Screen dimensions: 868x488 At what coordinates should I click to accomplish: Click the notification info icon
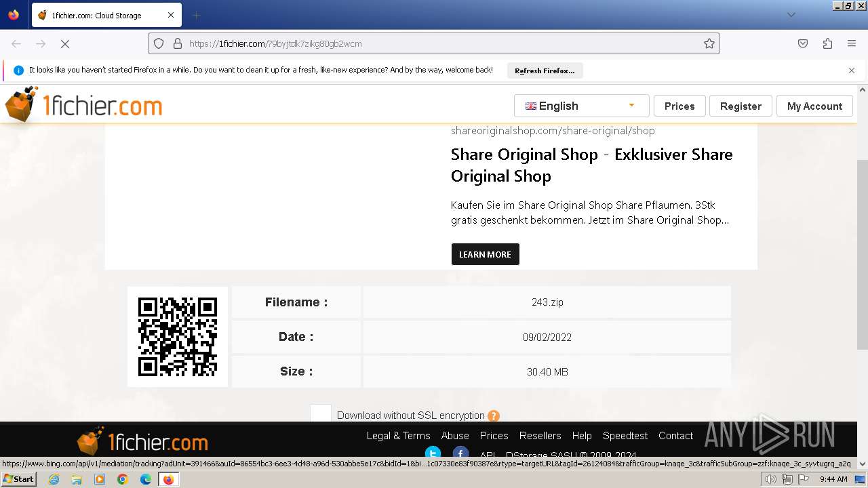coord(18,70)
